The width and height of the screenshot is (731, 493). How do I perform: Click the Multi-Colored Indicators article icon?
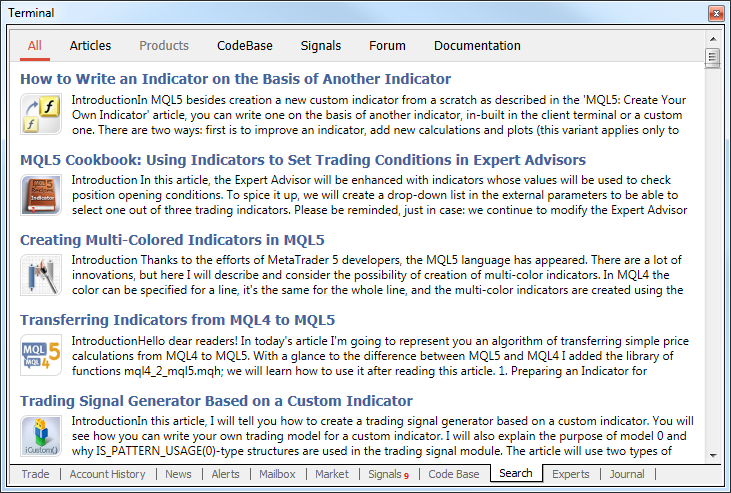coord(41,274)
